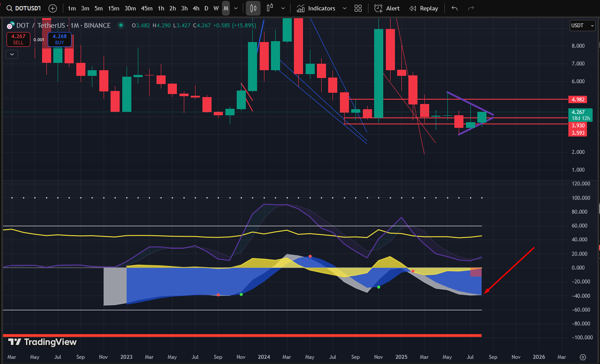
Task: Switch to the 1m timeframe
Action: click(72, 8)
